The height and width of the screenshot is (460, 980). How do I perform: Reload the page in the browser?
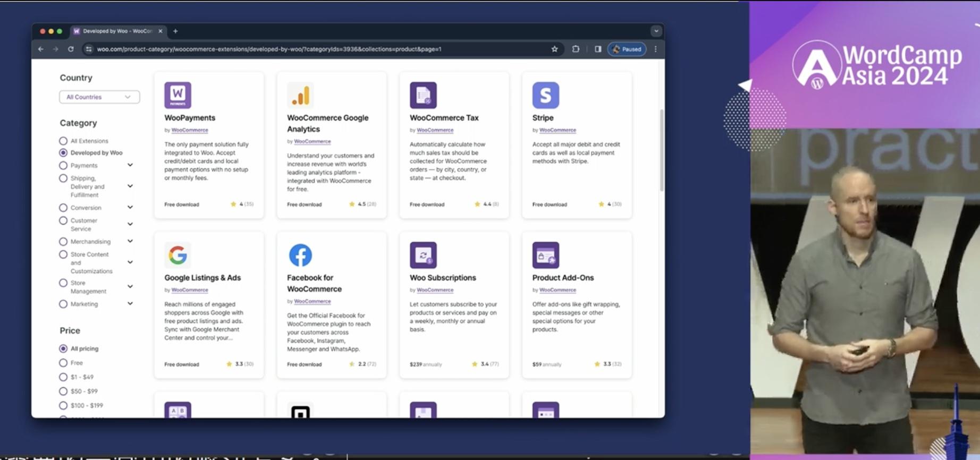pos(71,49)
